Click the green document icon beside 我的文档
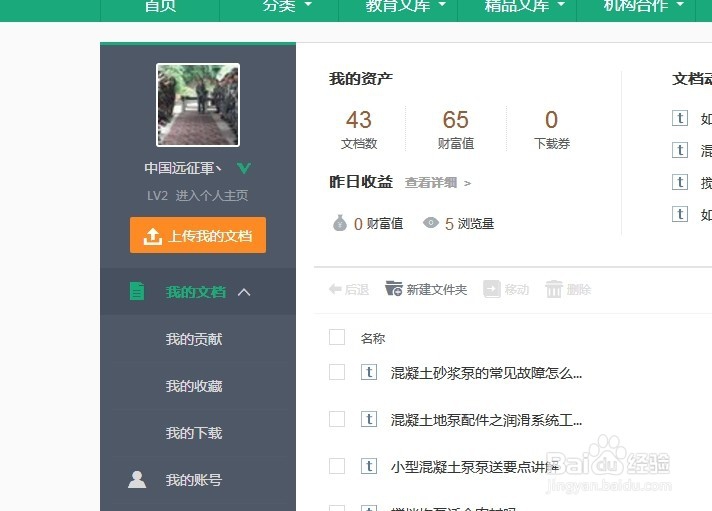The height and width of the screenshot is (511, 712). pos(137,291)
